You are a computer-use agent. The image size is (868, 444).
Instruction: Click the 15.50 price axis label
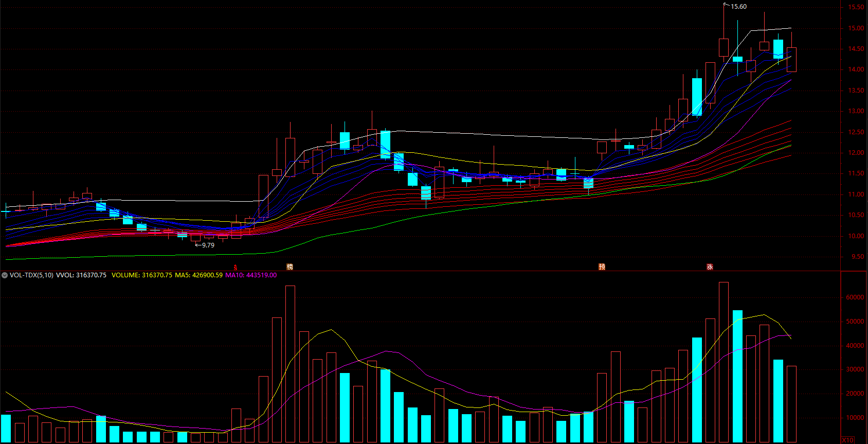[x=856, y=7]
